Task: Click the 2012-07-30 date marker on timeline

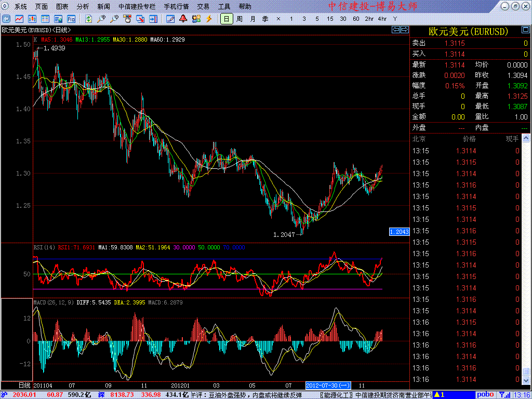Action: (328, 385)
